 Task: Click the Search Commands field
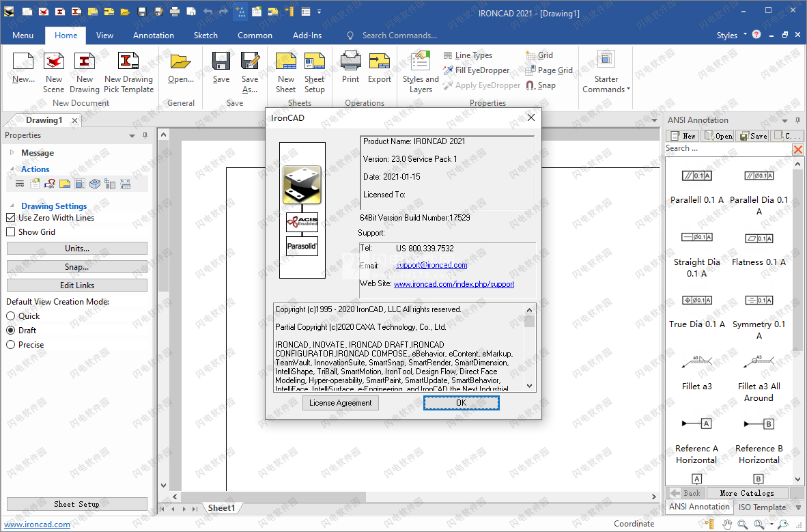399,35
